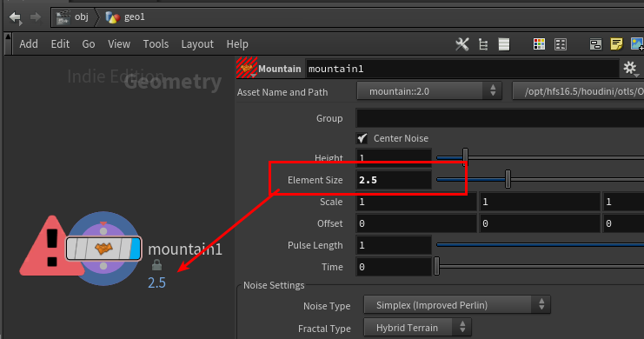Click the Height value field
The image size is (644, 339).
(394, 158)
